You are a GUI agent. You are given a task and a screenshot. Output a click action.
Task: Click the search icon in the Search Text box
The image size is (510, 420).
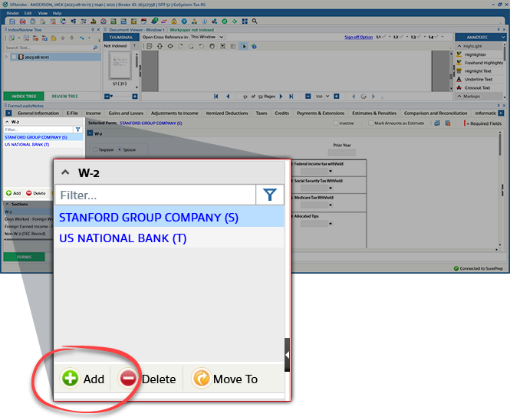coord(95,48)
